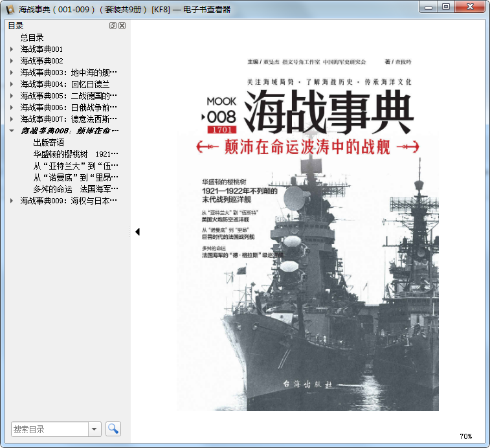This screenshot has height=448, width=490.
Task: Expand the 海战事典006 node
Action: pyautogui.click(x=12, y=107)
